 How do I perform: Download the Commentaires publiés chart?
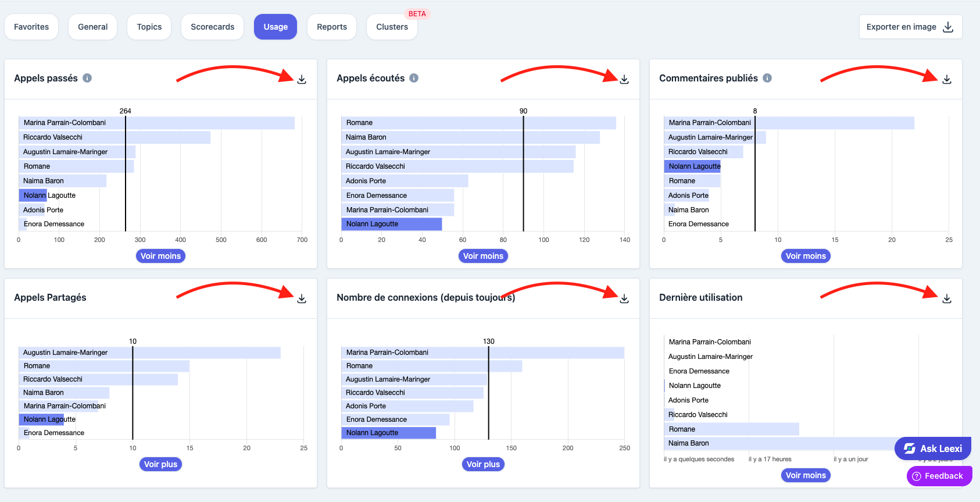(x=947, y=79)
